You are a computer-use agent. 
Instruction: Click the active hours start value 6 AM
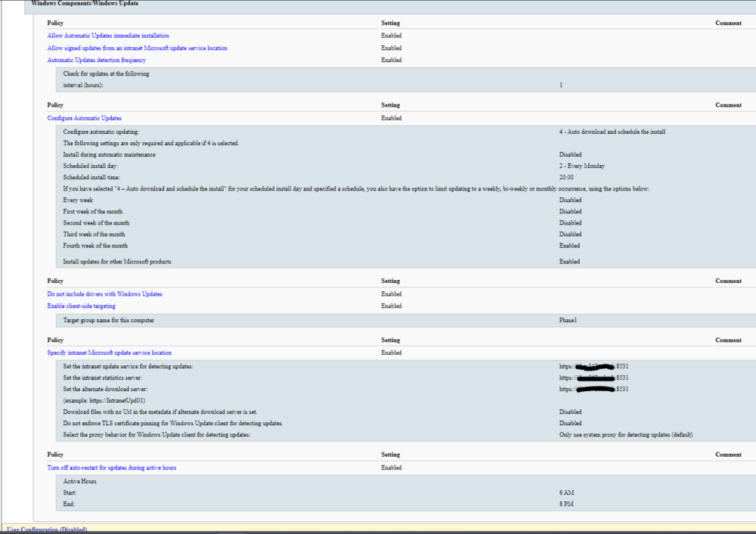click(566, 492)
